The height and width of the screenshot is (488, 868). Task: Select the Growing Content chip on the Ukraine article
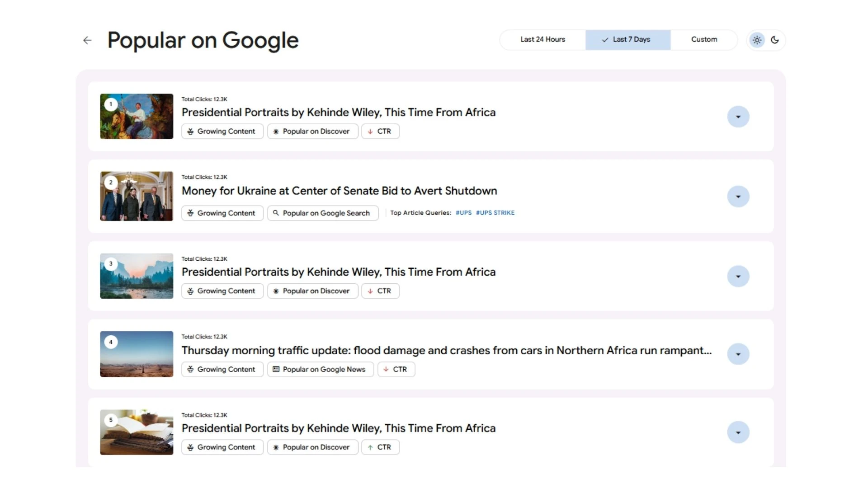click(x=222, y=213)
